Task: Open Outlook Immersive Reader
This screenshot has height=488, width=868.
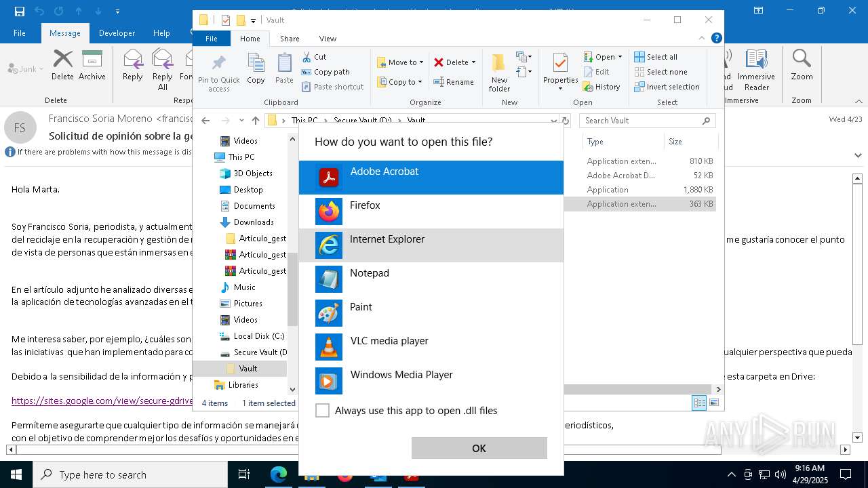Action: point(756,70)
